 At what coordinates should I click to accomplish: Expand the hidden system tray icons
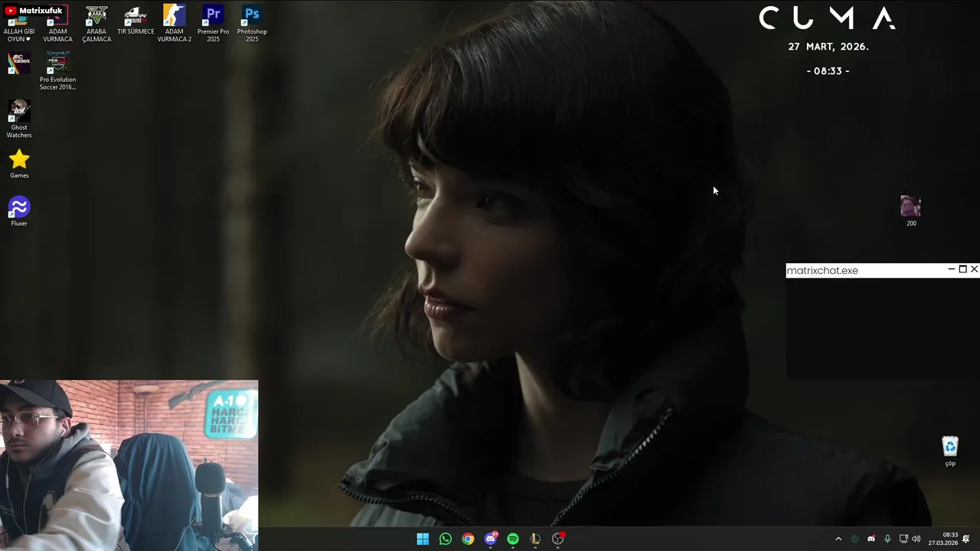tap(838, 539)
